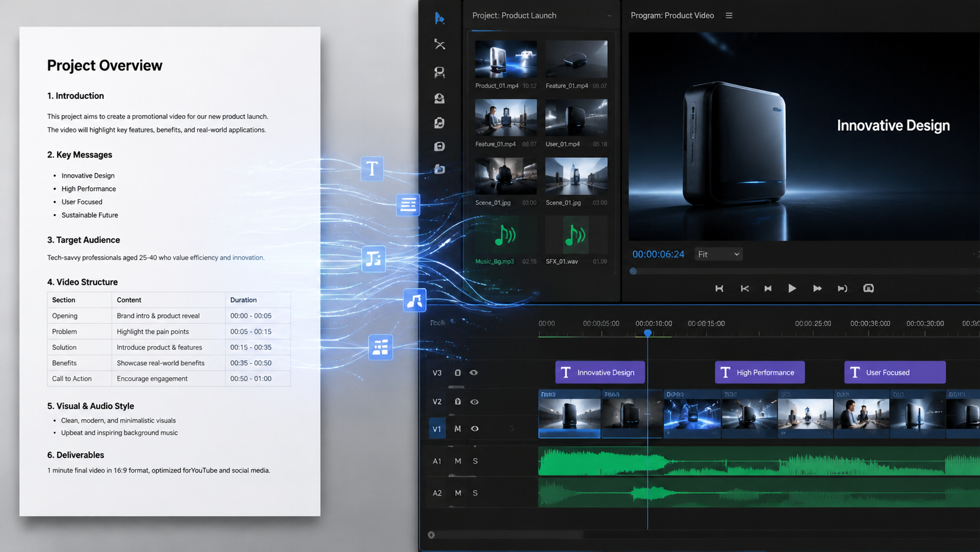Solo audio track A2
Image resolution: width=980 pixels, height=552 pixels.
(x=475, y=493)
